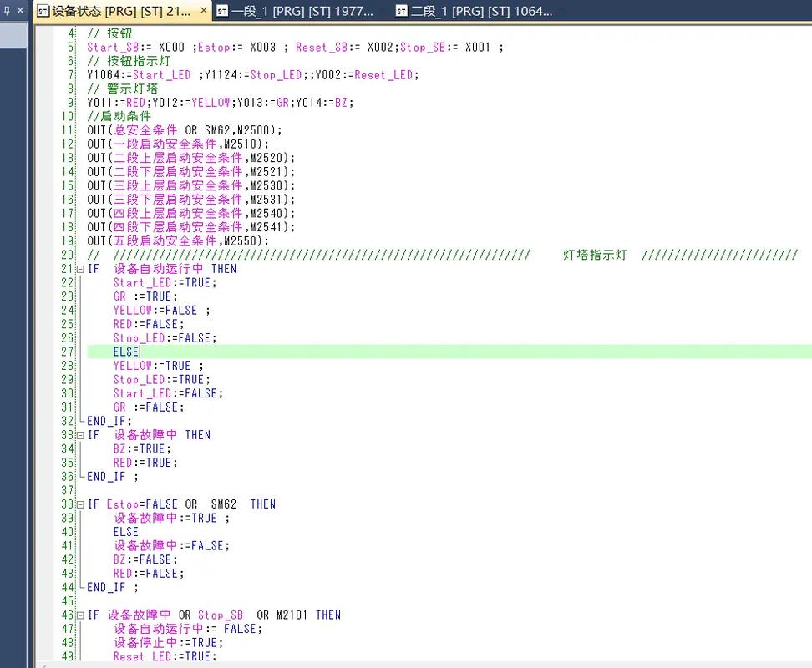Click the Reset_SB variable on line 5
The height and width of the screenshot is (668, 812).
(322, 47)
